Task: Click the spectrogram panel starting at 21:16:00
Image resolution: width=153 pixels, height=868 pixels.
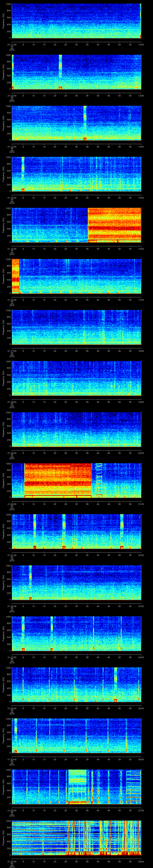Action: 77,276
